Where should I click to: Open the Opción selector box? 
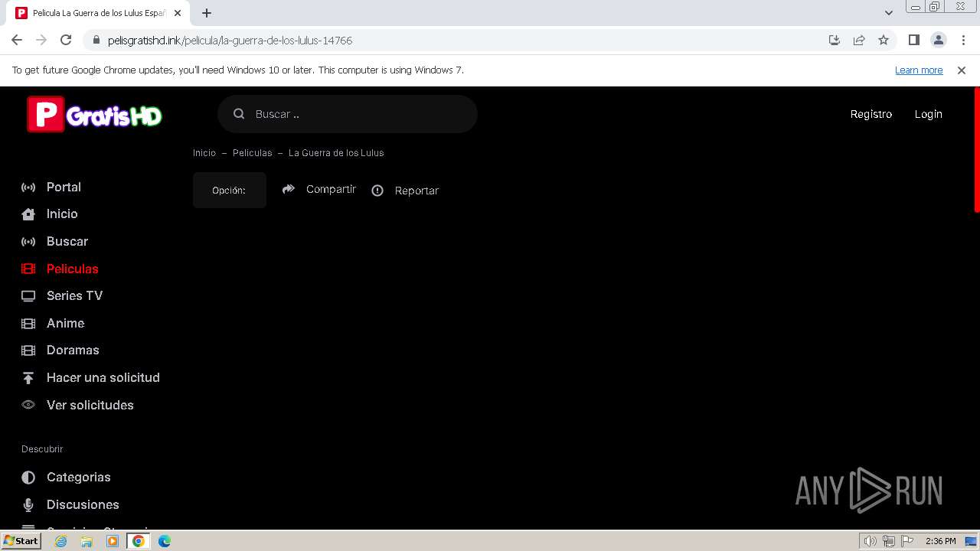pos(230,190)
